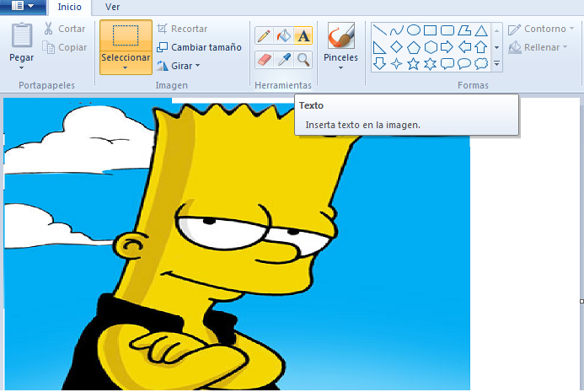Open the Pinceles dropdown arrow
The image size is (584, 392).
[x=340, y=68]
